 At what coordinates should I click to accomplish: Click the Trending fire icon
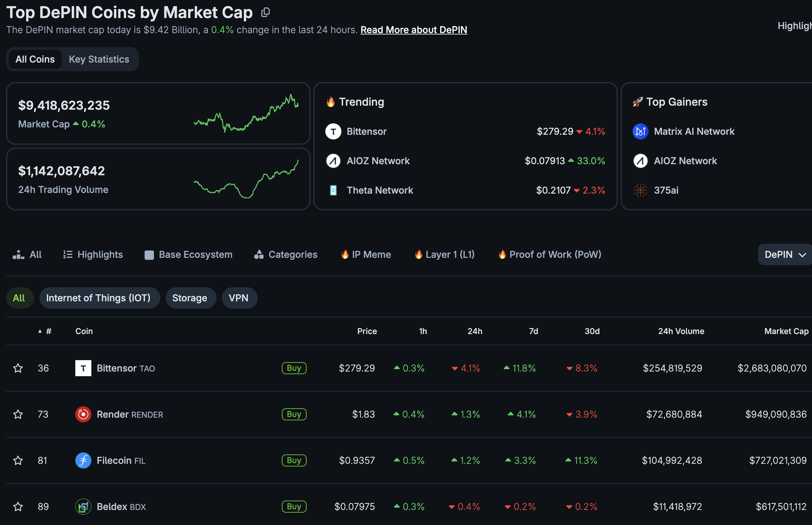(x=330, y=102)
